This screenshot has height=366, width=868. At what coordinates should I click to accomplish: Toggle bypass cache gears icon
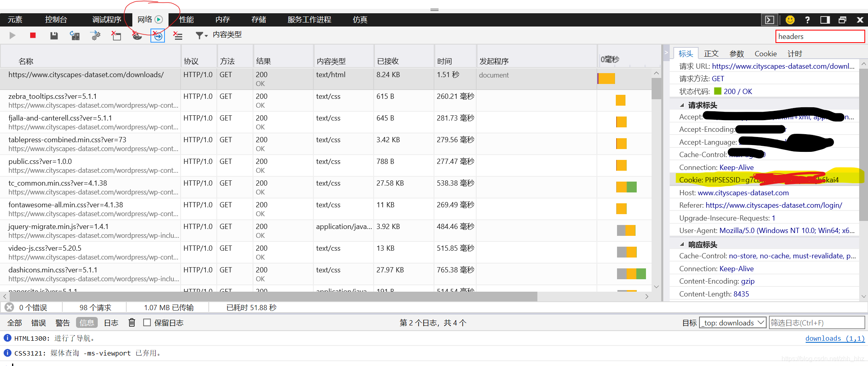click(96, 36)
